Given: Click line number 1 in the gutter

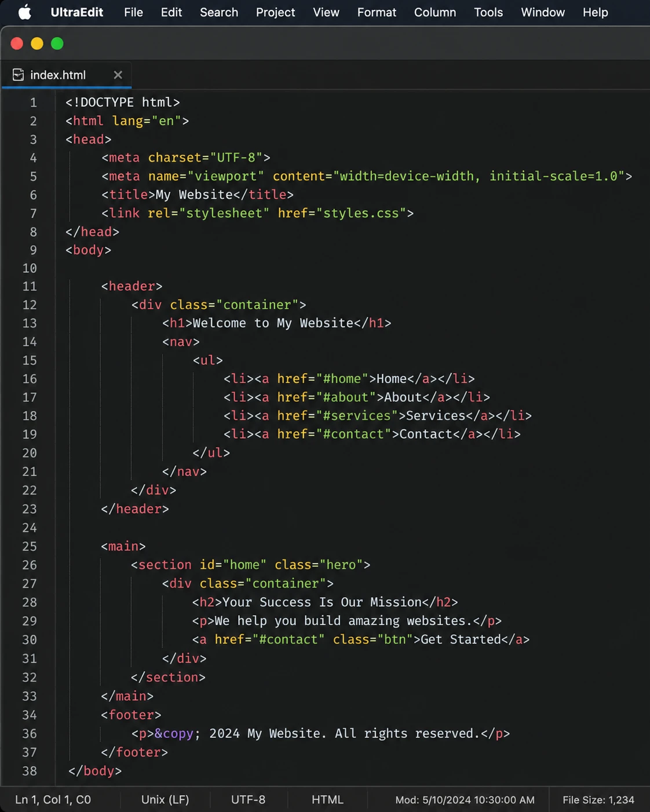Looking at the screenshot, I should click(34, 103).
